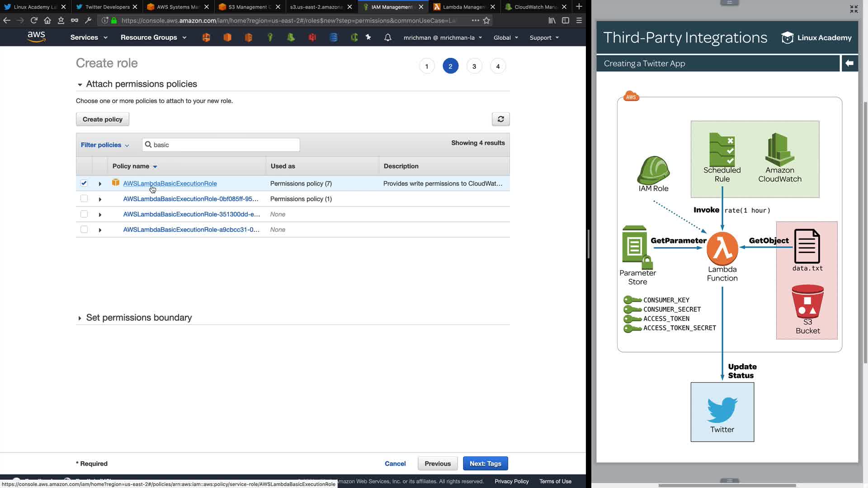Go to wizard step 3 circle

pos(474,66)
